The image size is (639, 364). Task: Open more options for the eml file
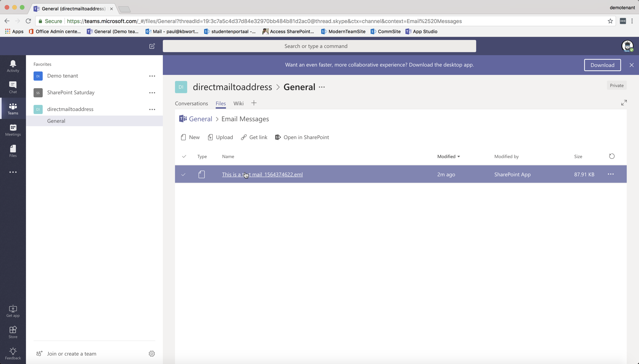[610, 174]
